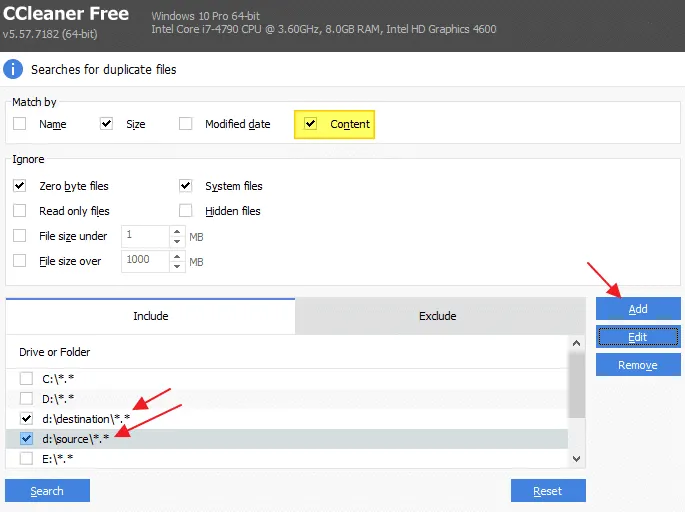Toggle the System files checkbox
Viewport: 685px width, 512px height.
point(185,186)
